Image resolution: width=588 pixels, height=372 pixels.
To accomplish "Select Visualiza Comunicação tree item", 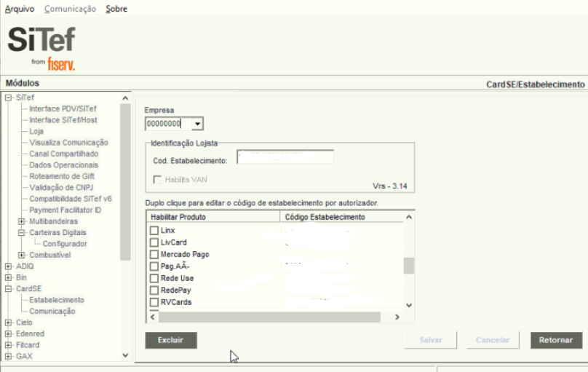I will pos(68,143).
